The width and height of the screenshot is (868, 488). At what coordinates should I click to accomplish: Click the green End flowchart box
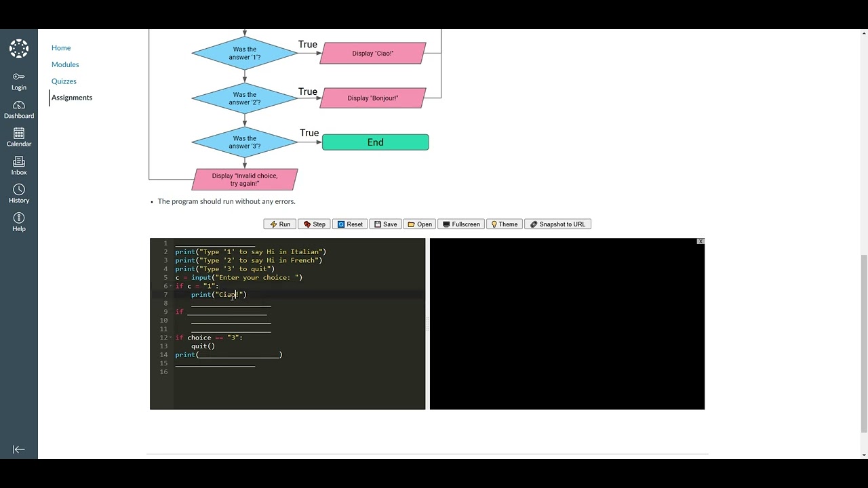[x=376, y=142]
